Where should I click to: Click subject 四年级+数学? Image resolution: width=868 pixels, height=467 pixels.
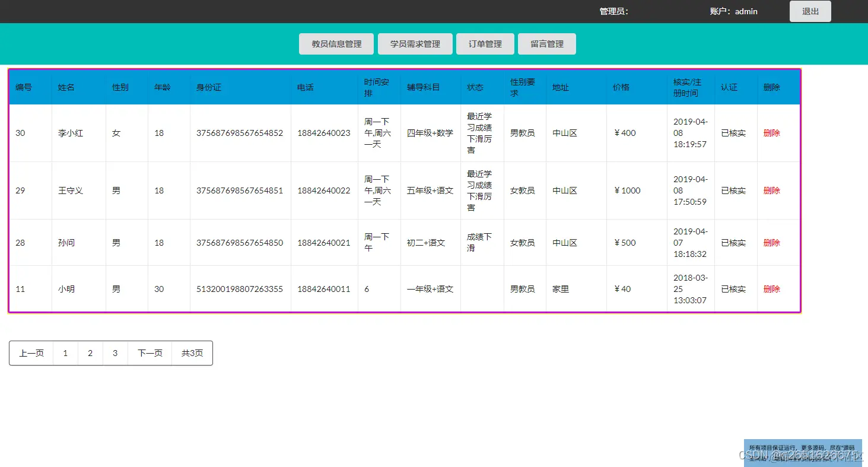pos(430,133)
